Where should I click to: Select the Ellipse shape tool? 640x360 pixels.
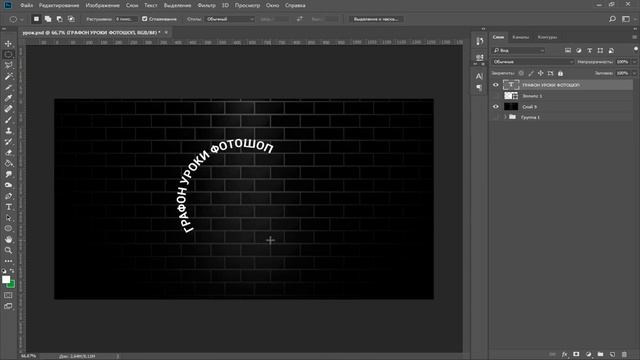point(8,229)
